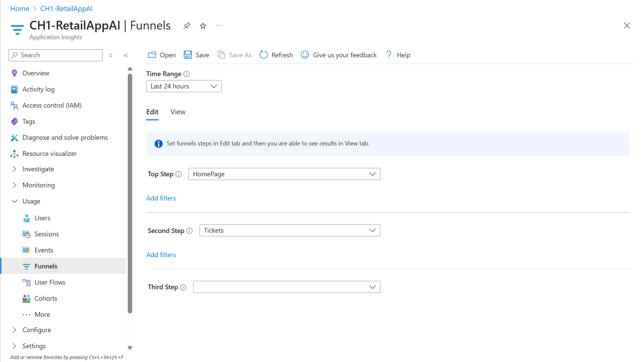
Task: Open the Time Range dropdown
Action: [x=184, y=86]
